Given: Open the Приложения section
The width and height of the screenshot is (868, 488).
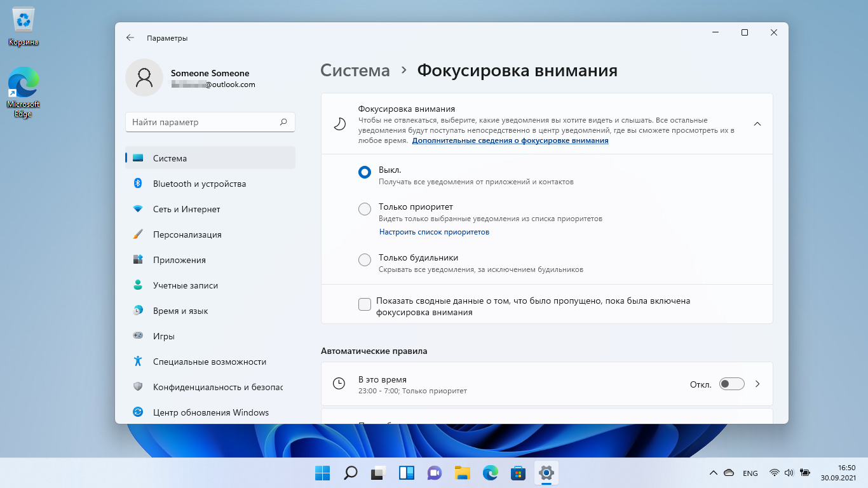Looking at the screenshot, I should click(210, 260).
